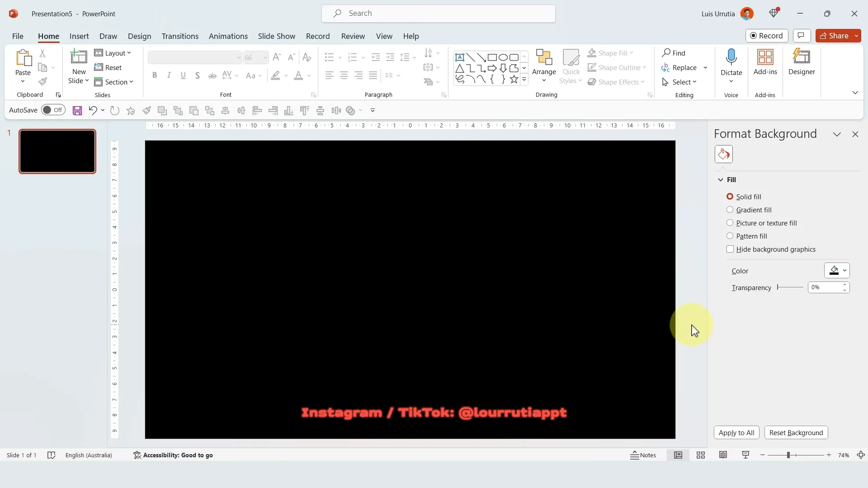Select the Gradient fill radio button
868x488 pixels.
pos(730,210)
